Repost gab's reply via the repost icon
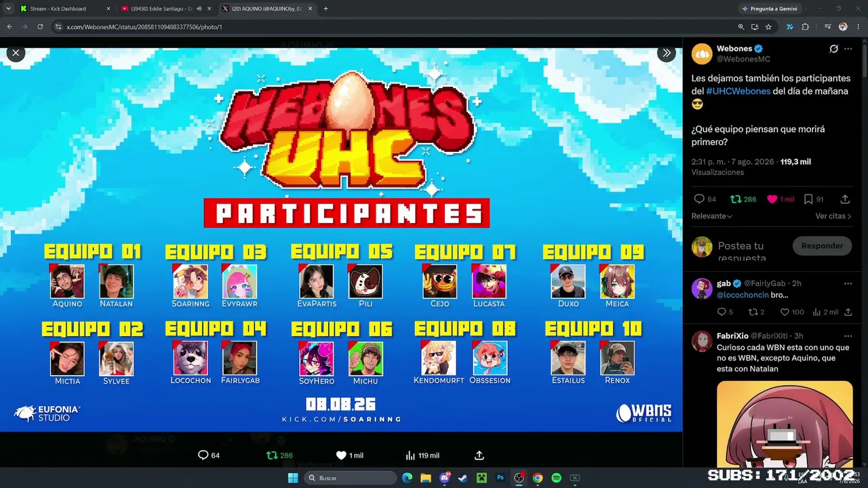The image size is (868, 488). [753, 312]
